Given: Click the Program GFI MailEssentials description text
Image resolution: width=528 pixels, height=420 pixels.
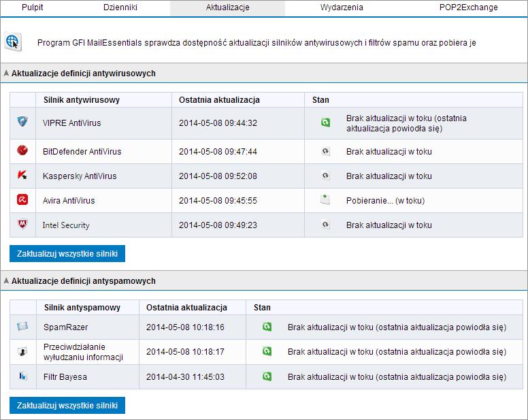Looking at the screenshot, I should click(257, 43).
